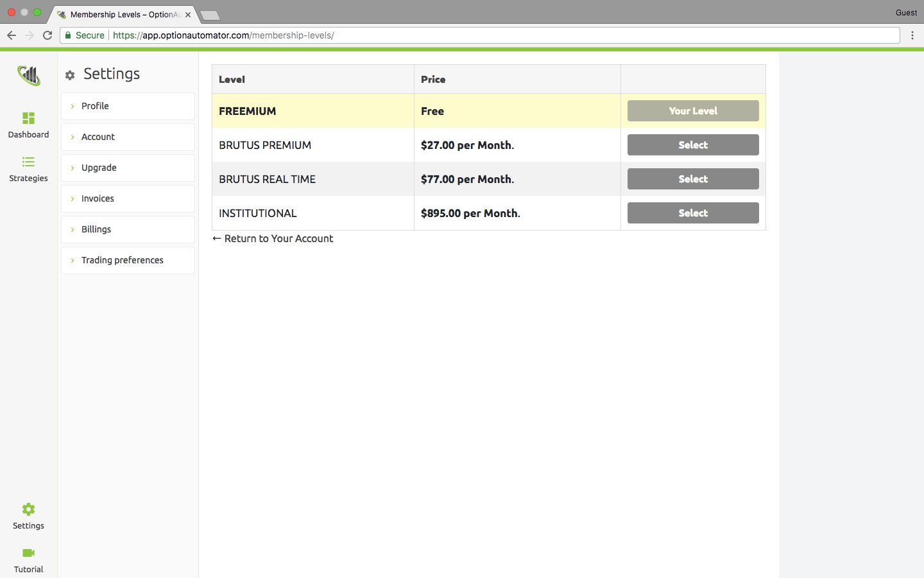Open the browser menu with three dots
This screenshot has width=924, height=578.
[x=912, y=35]
